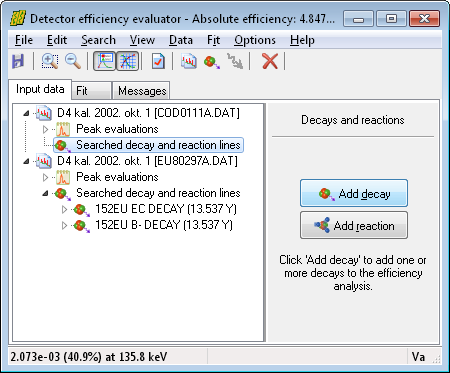450x373 pixels.
Task: Click the efficiency value in status bar
Action: point(89,357)
